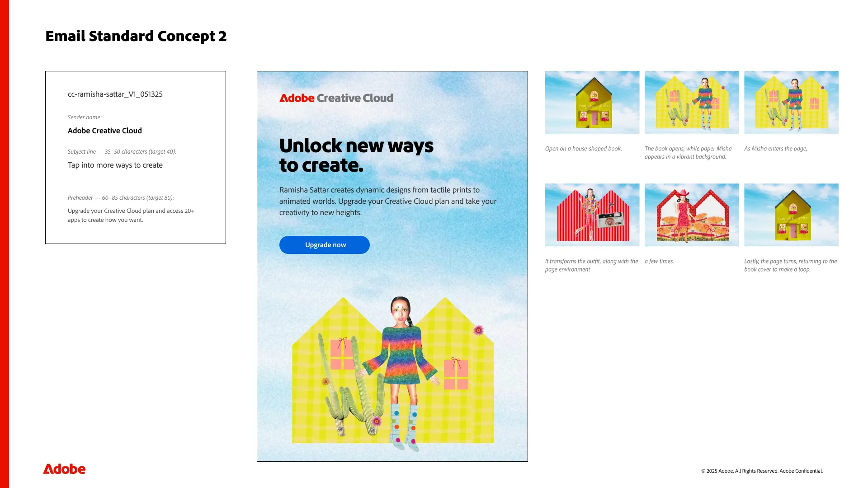The width and height of the screenshot is (868, 488).
Task: Click the red Adobe logo at bottom left
Action: click(x=64, y=469)
